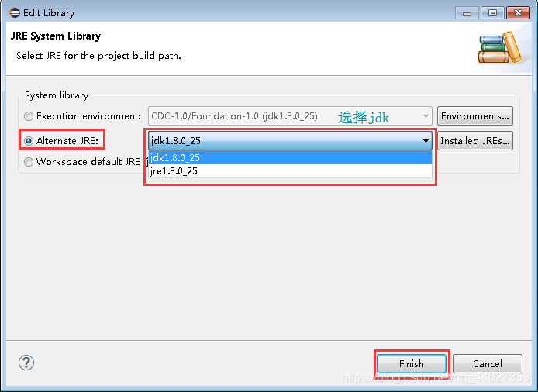Maximize the Edit Library window
The height and width of the screenshot is (392, 538).
(x=492, y=13)
